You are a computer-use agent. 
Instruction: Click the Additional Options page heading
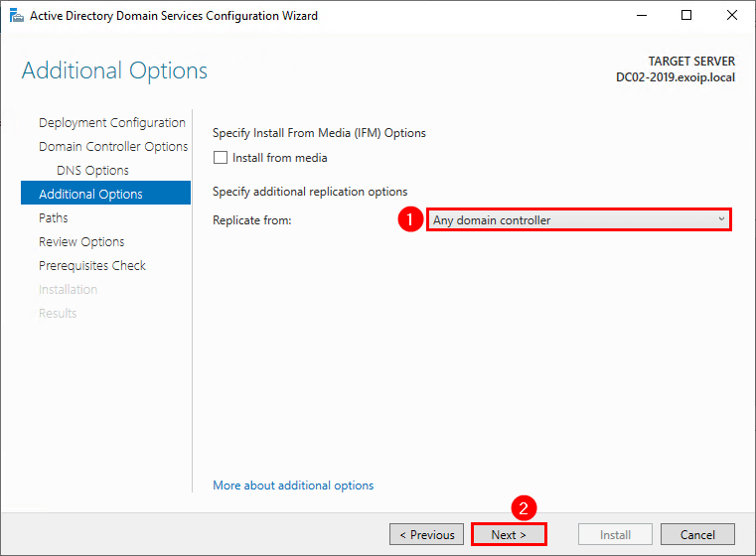coord(115,70)
